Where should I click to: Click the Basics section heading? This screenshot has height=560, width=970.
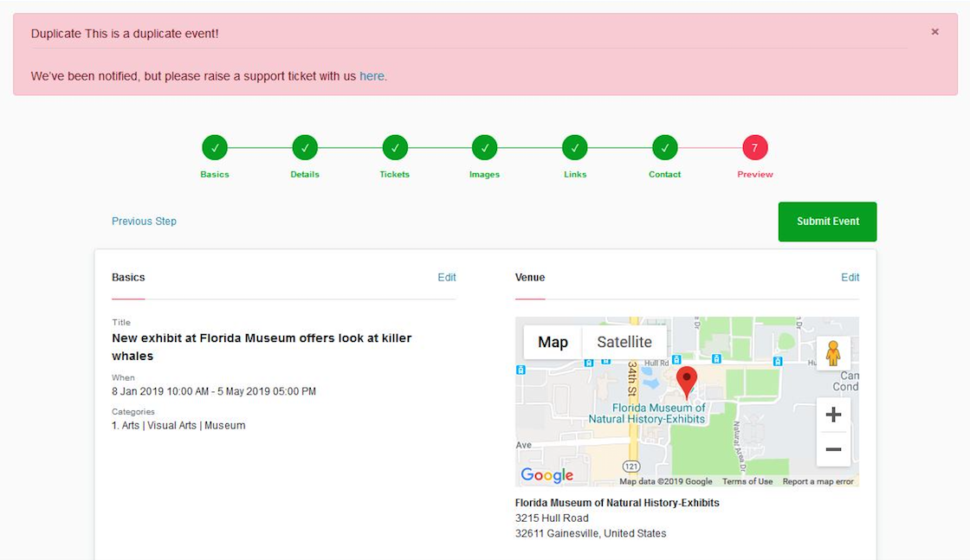click(x=128, y=278)
